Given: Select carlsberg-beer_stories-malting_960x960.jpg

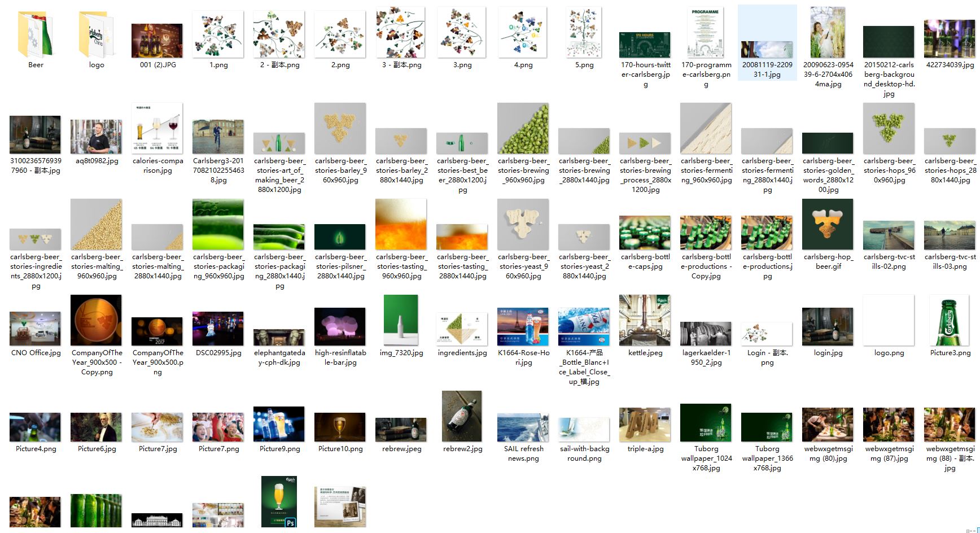Looking at the screenshot, I should point(96,224).
